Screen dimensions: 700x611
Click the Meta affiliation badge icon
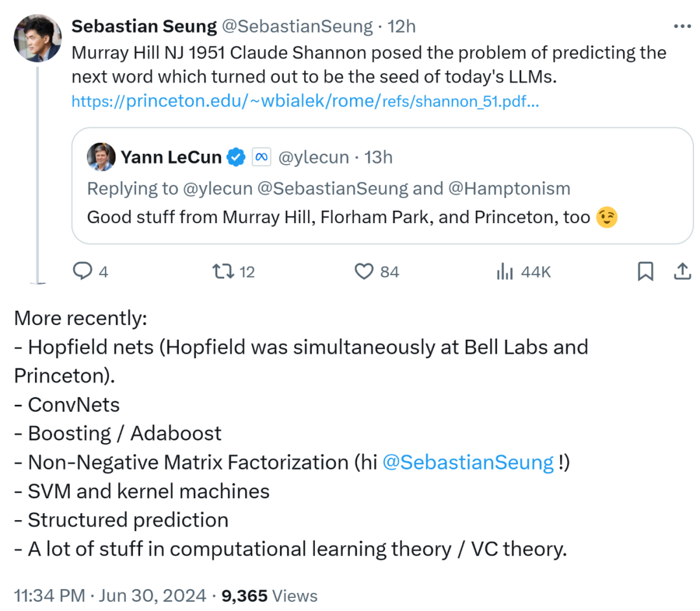pyautogui.click(x=261, y=157)
